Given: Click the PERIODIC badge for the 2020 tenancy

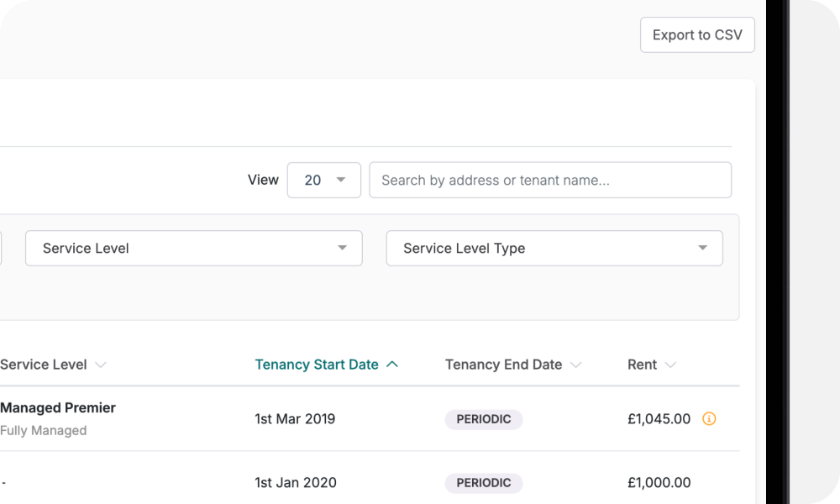Looking at the screenshot, I should [484, 482].
